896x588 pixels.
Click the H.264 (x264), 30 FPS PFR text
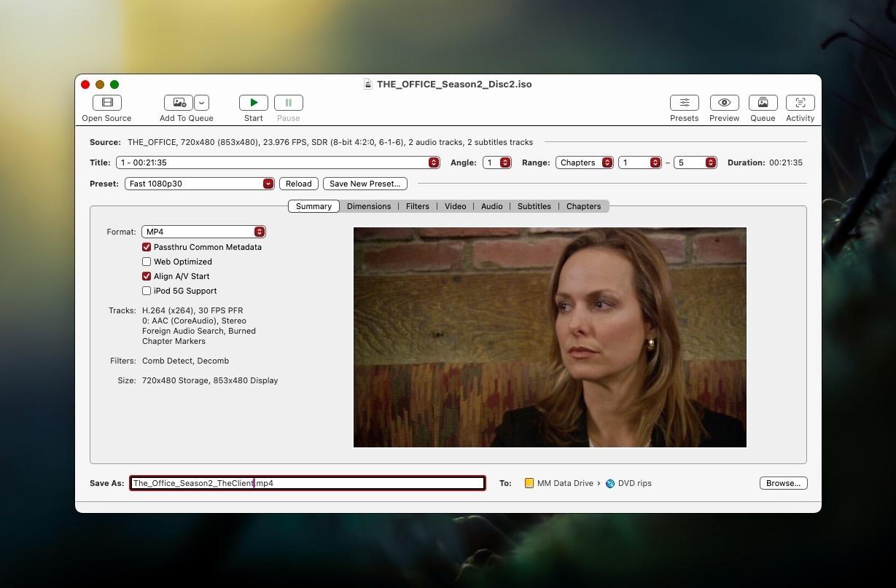click(192, 310)
